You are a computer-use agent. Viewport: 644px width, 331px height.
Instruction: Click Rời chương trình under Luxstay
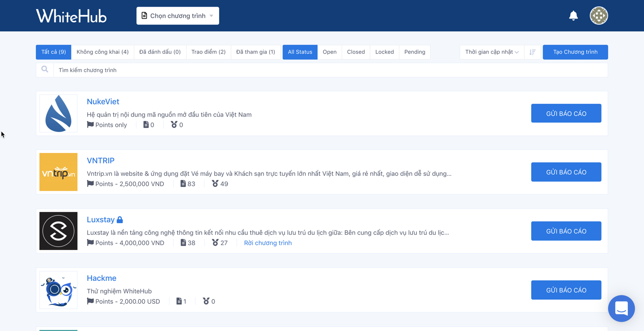267,242
